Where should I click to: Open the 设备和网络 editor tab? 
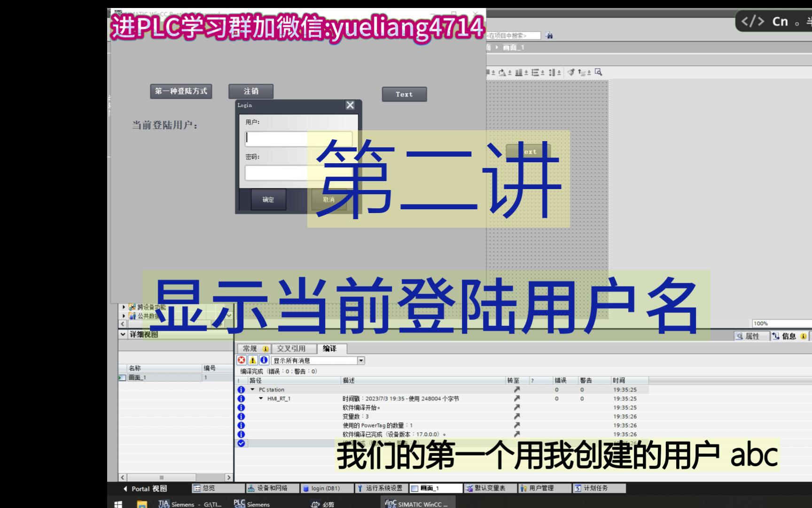(273, 488)
